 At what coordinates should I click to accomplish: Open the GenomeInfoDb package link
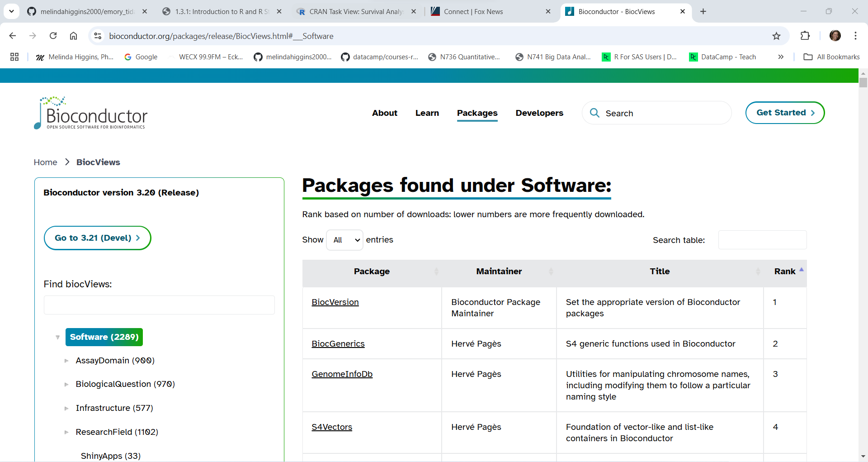pyautogui.click(x=342, y=374)
